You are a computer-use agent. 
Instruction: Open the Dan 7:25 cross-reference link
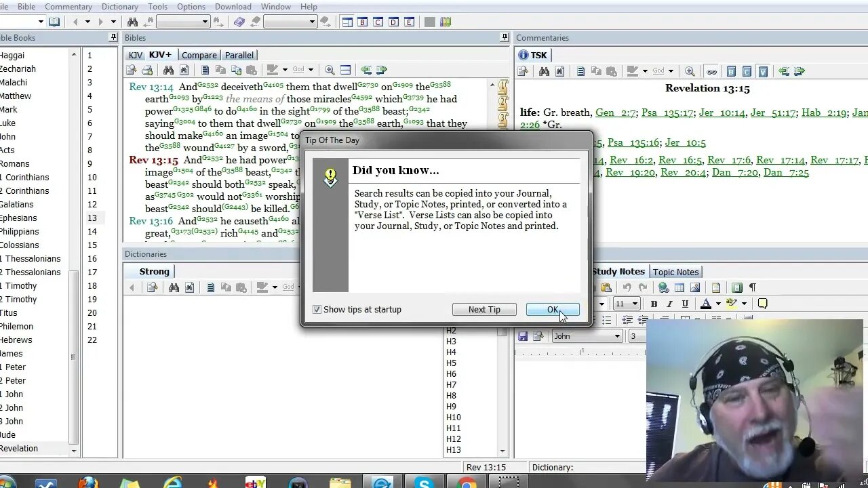click(786, 172)
